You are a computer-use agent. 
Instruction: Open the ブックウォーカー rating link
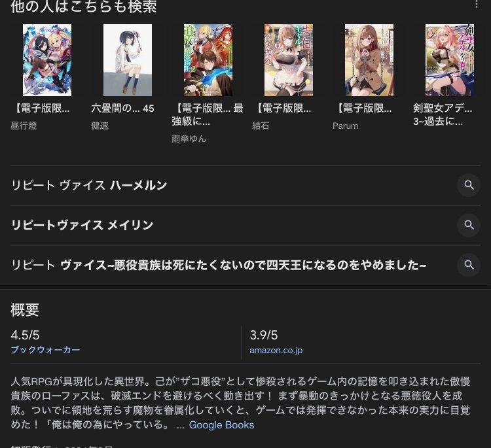pyautogui.click(x=45, y=350)
